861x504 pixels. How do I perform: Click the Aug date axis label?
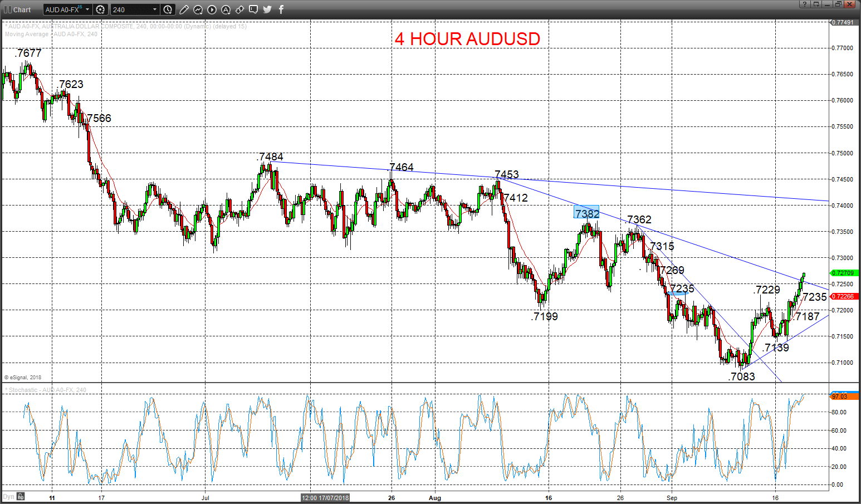tap(436, 498)
